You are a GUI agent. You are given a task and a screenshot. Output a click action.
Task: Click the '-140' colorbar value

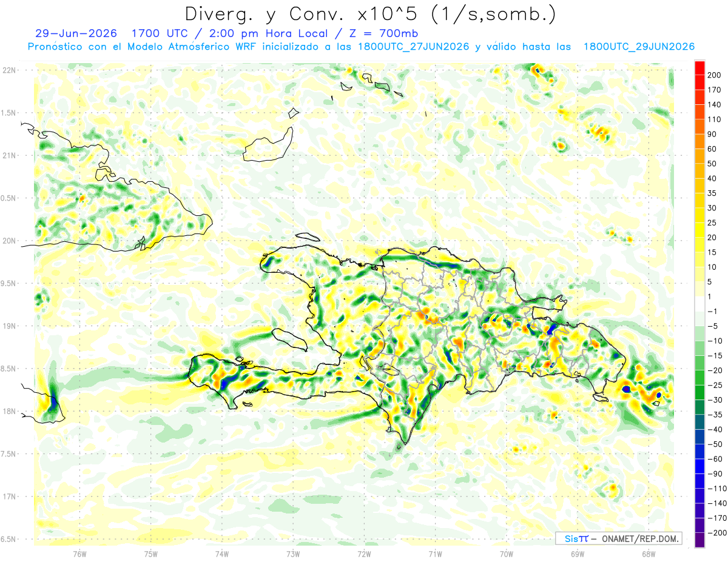[716, 504]
